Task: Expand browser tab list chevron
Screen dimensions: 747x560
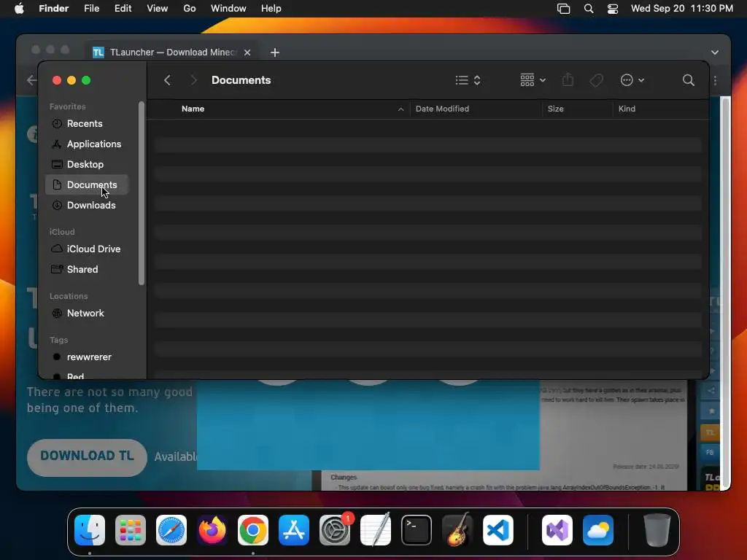Action: 715,52
